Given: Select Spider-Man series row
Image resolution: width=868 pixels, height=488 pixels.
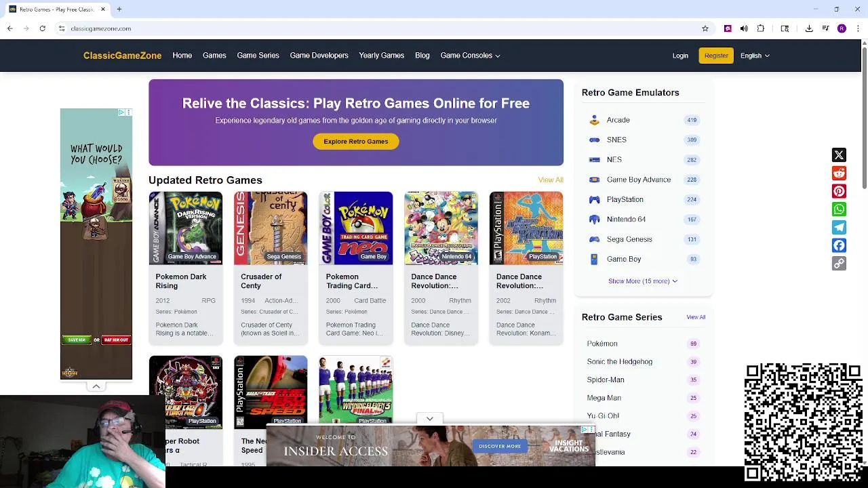Looking at the screenshot, I should coord(643,380).
